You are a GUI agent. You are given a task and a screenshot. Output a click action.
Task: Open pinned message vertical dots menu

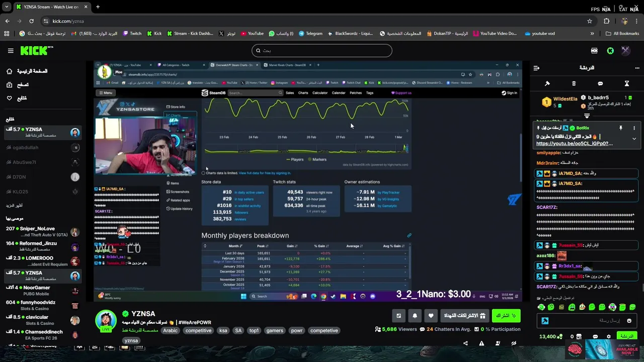pos(634,128)
